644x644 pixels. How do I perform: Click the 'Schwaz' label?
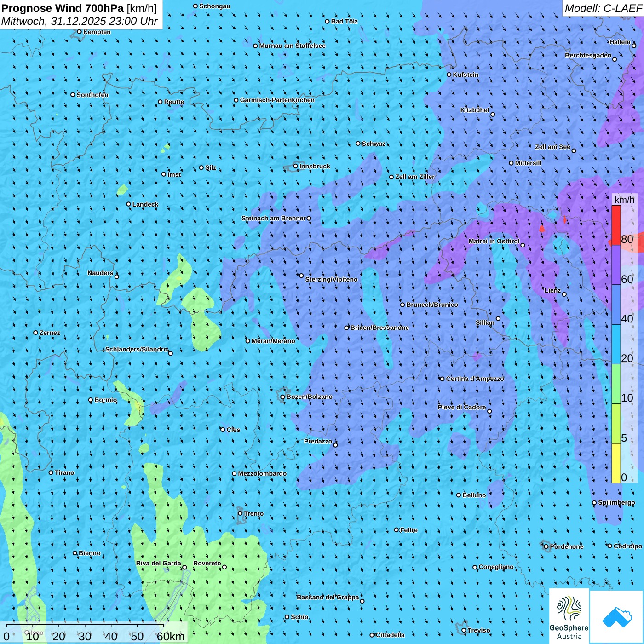[374, 144]
